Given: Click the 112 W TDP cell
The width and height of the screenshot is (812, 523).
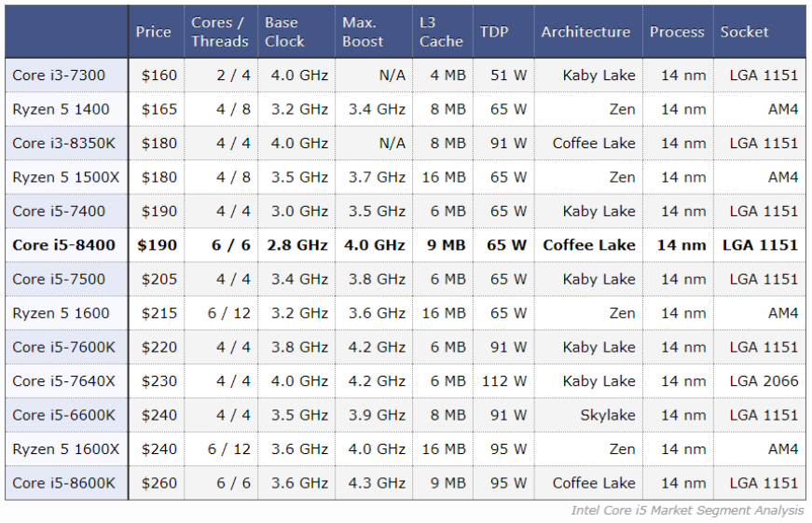Looking at the screenshot, I should (x=504, y=381).
